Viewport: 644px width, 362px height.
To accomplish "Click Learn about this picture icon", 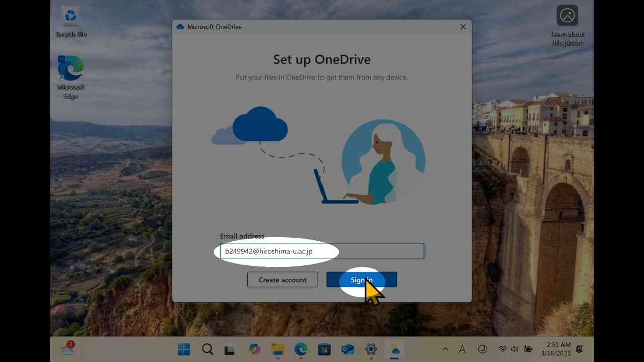I will coord(568,25).
